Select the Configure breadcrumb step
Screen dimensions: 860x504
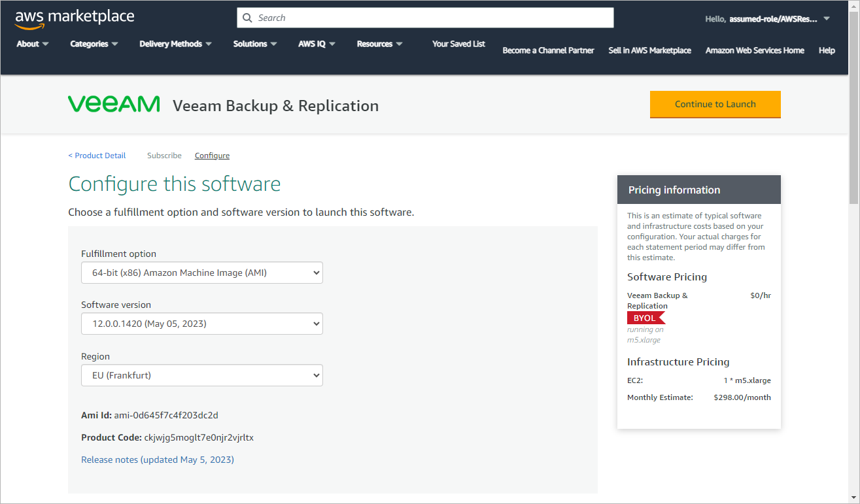(212, 156)
